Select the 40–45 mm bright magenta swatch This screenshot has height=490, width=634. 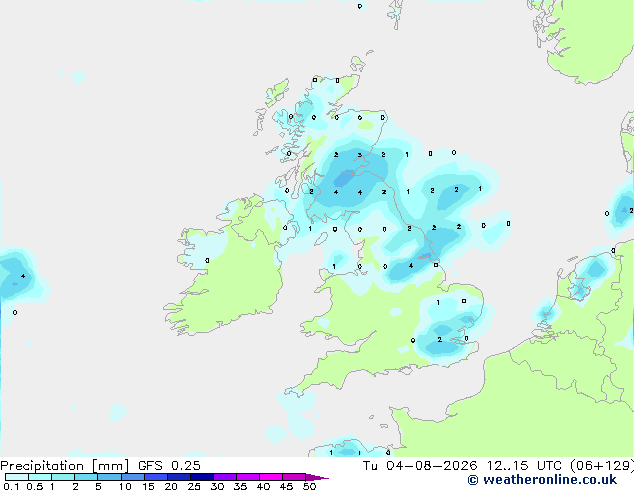pos(271,477)
